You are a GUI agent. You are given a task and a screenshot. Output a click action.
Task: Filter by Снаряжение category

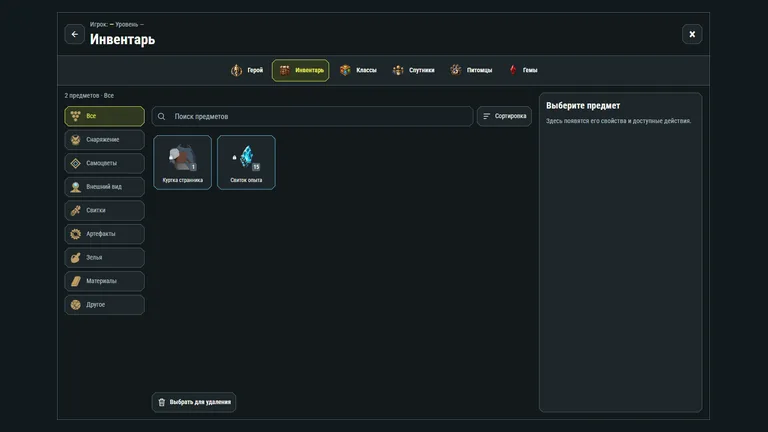(x=104, y=140)
